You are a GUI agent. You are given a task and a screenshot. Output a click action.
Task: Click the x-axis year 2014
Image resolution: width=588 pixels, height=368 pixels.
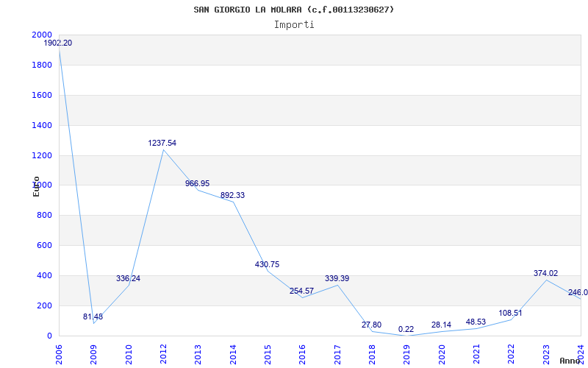tap(233, 355)
